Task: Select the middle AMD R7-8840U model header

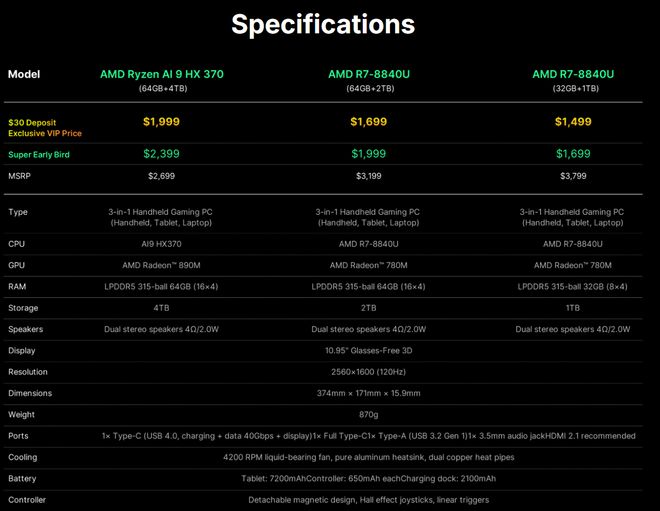Action: point(369,74)
